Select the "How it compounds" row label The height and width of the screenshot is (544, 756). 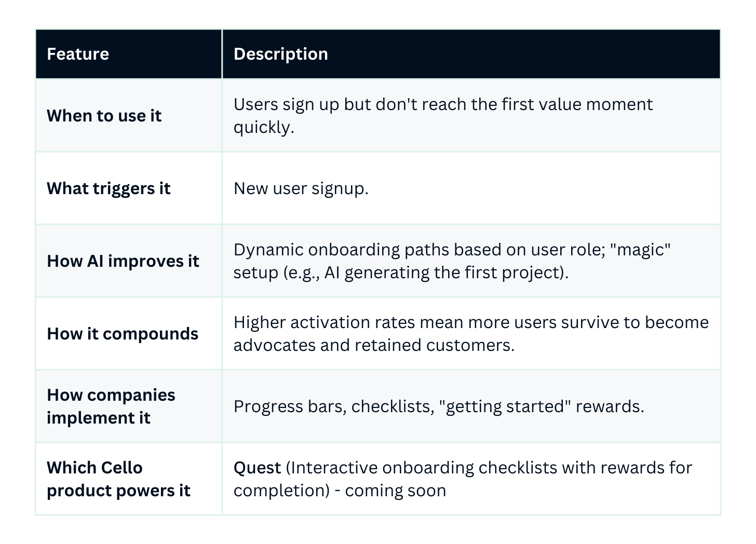[123, 334]
